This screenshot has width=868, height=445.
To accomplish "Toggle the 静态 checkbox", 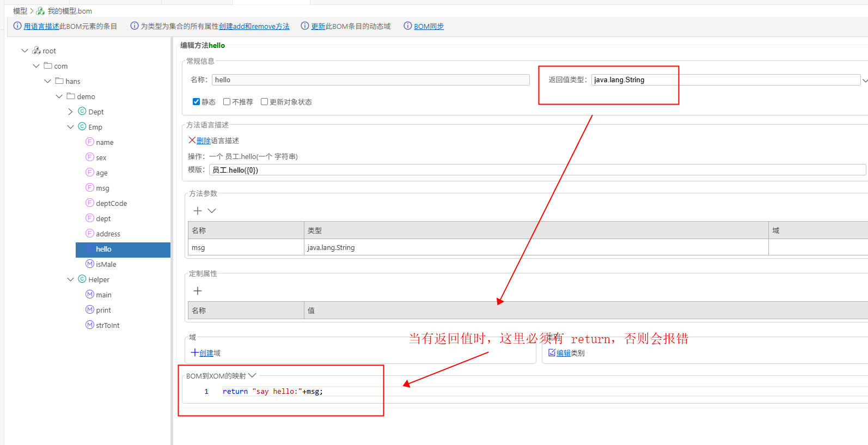I will [x=196, y=102].
